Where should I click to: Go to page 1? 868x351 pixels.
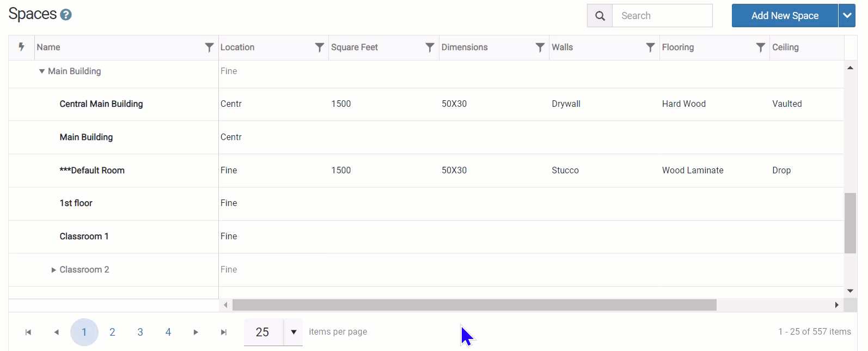(x=84, y=332)
